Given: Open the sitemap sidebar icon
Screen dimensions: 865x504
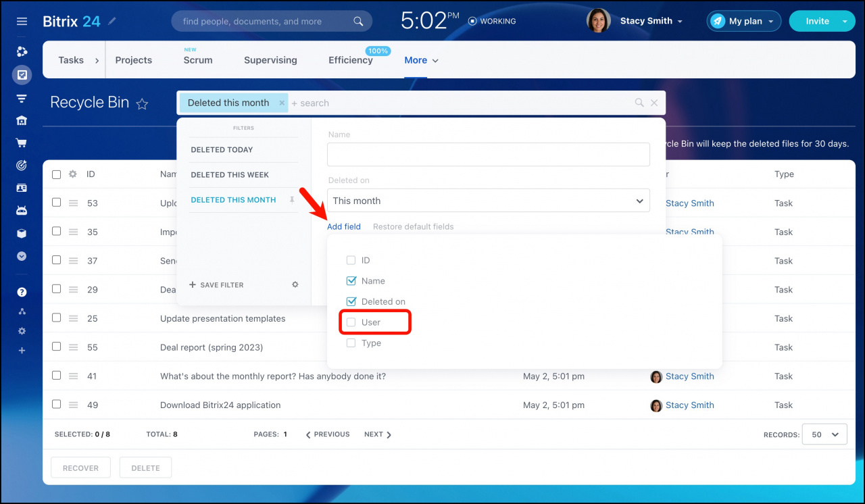Looking at the screenshot, I should 22,311.
